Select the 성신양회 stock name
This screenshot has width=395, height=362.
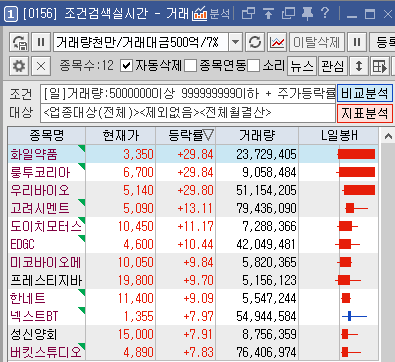click(34, 334)
